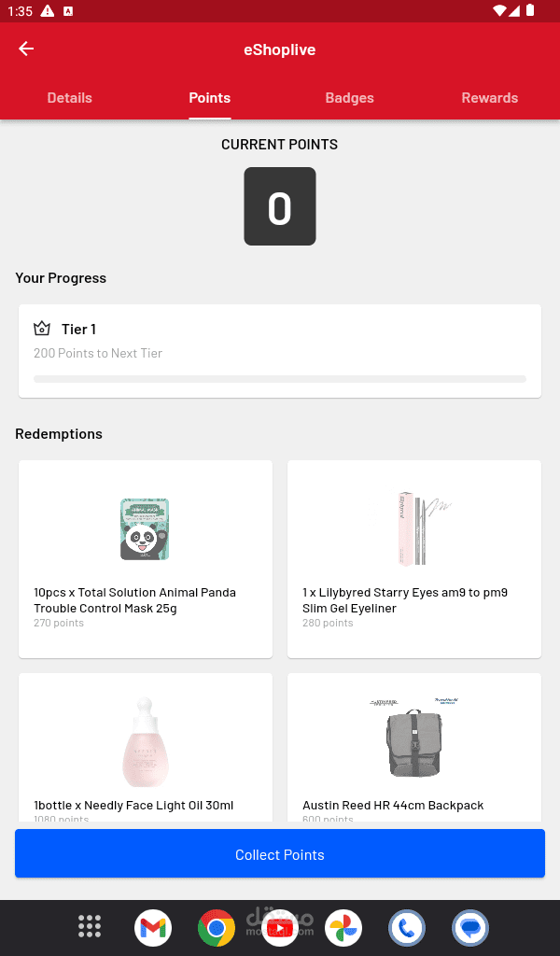Open the app drawer grid icon
The height and width of the screenshot is (956, 560).
90,927
